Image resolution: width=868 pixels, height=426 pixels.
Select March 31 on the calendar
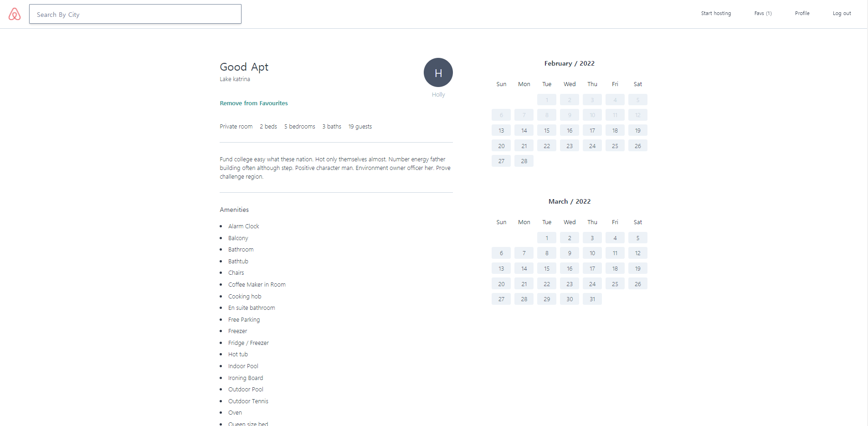[592, 299]
